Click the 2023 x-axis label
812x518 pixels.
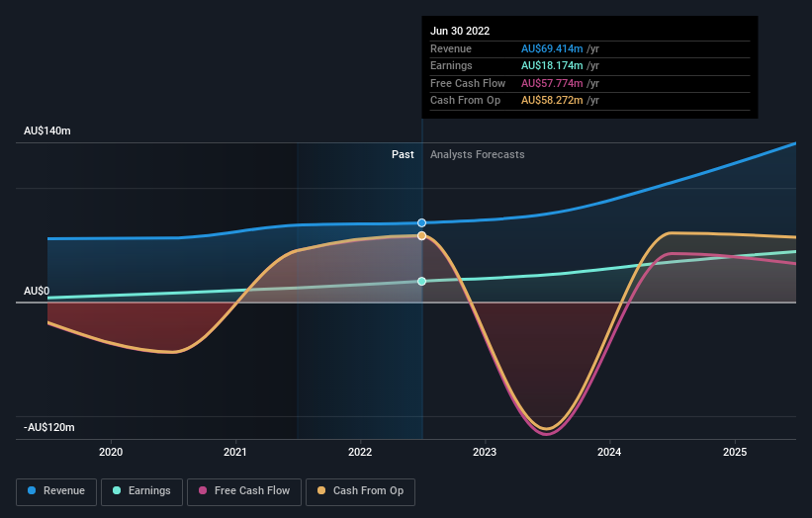tap(485, 452)
